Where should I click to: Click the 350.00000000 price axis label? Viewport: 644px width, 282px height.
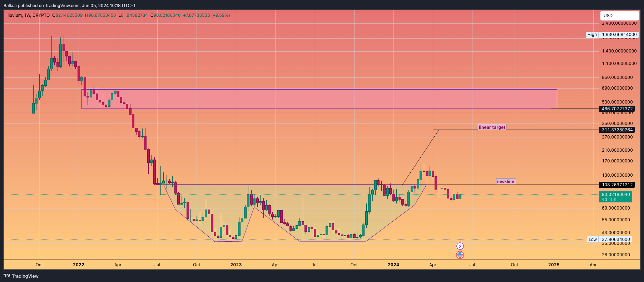point(617,124)
